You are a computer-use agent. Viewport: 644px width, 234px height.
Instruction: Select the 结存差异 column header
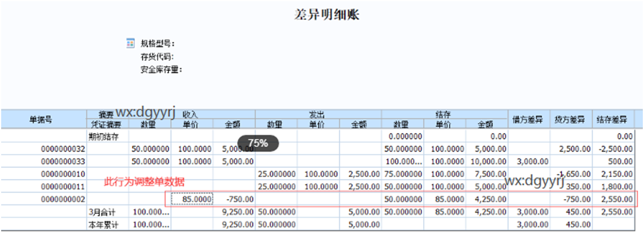click(612, 120)
